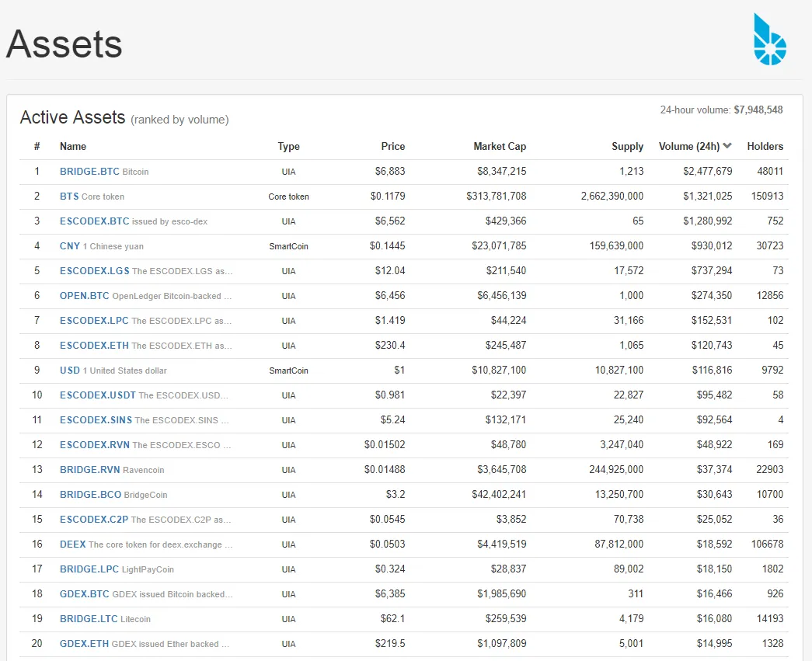Image resolution: width=812 pixels, height=661 pixels.
Task: Open the ESCODEX.LPC asset link
Action: point(94,321)
